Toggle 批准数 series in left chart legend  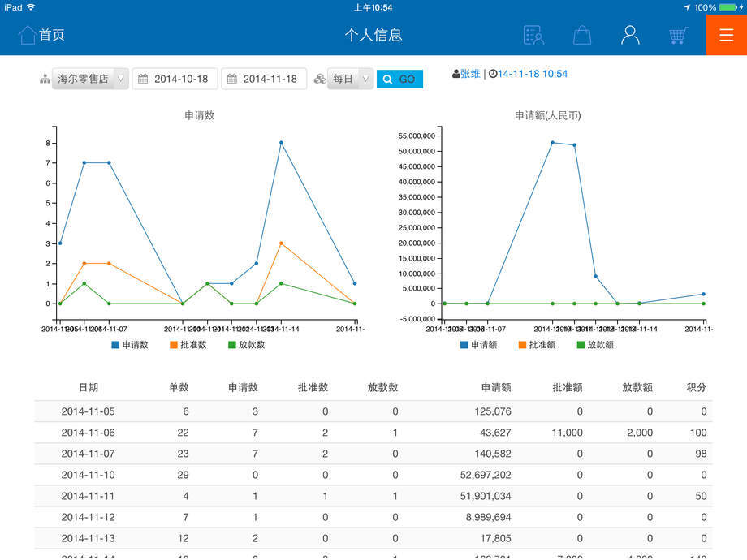pos(188,345)
